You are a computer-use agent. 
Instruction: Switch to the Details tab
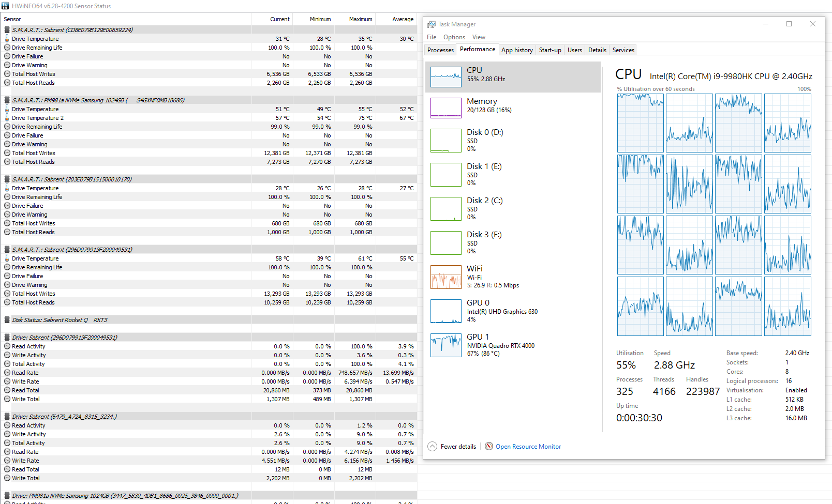point(597,50)
